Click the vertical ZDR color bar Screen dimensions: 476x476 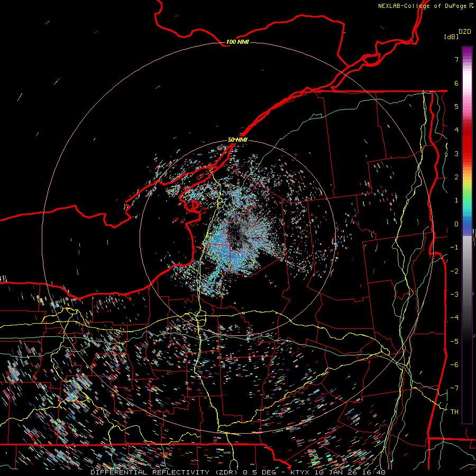click(467, 235)
